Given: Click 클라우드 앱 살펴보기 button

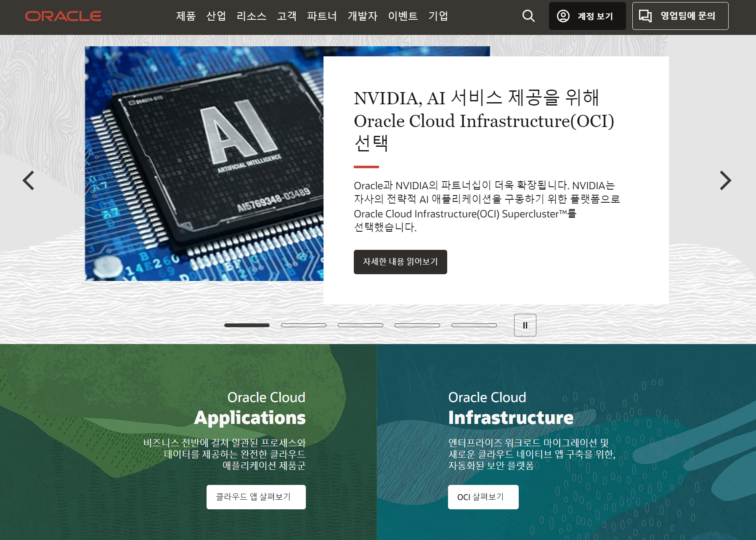Looking at the screenshot, I should (x=256, y=497).
